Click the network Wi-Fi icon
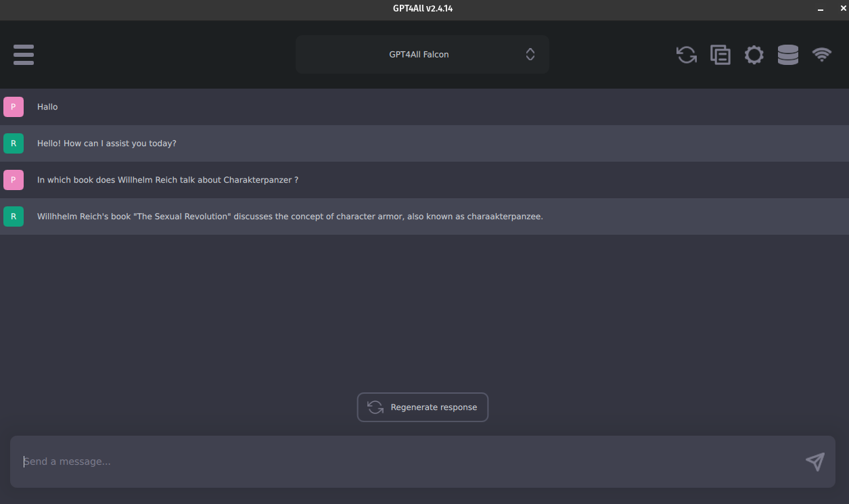Viewport: 849px width, 504px height. [x=822, y=55]
